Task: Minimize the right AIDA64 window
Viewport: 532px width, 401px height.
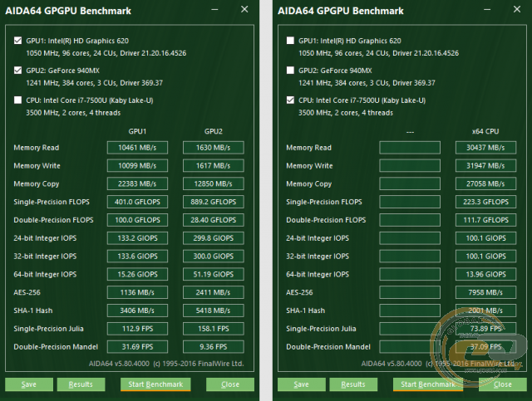Action: (x=487, y=10)
